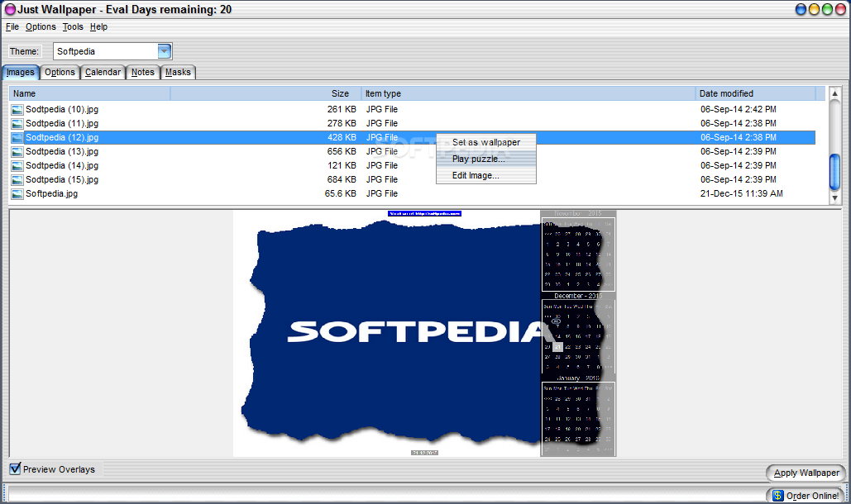Select the Sodtpedia (15).jpg file name

click(x=62, y=180)
